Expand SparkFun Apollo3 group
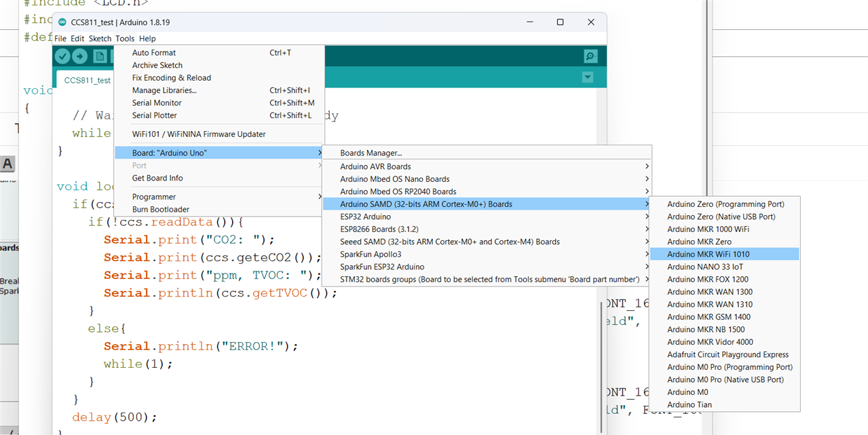Image resolution: width=868 pixels, height=435 pixels. point(487,254)
